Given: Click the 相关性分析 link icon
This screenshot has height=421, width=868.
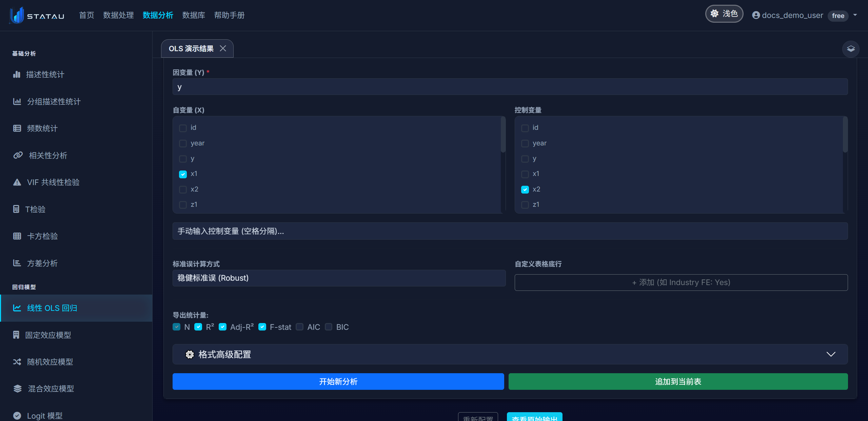Looking at the screenshot, I should [x=18, y=155].
